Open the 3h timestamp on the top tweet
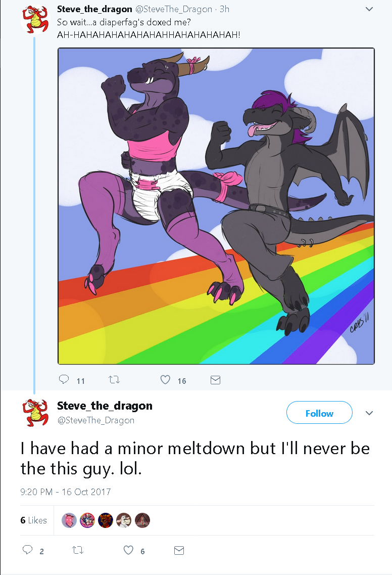Image resolution: width=392 pixels, height=575 pixels. coord(225,9)
